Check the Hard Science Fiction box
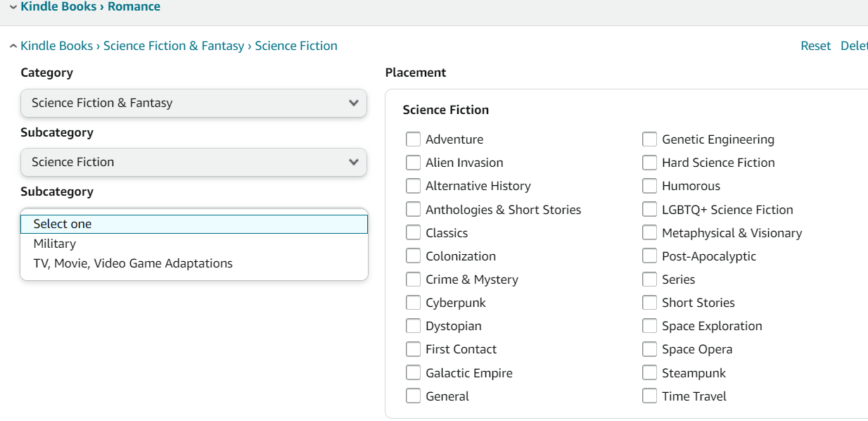The image size is (868, 421). [x=649, y=163]
